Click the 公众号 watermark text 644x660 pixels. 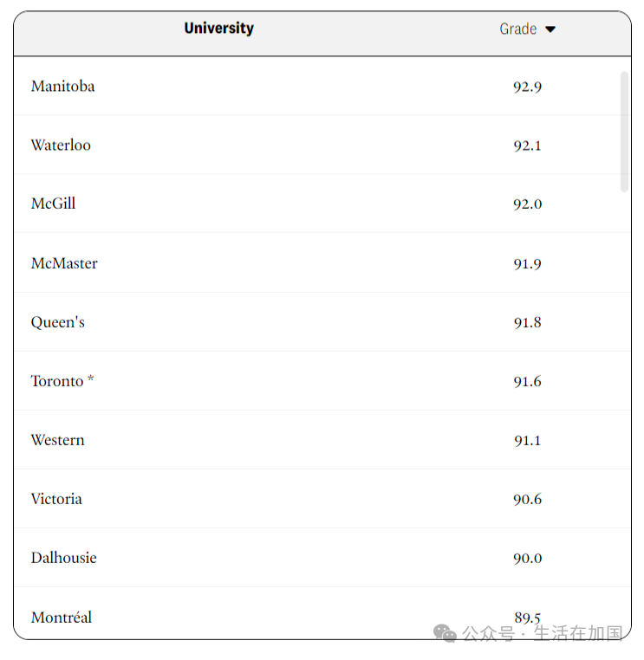pyautogui.click(x=489, y=633)
